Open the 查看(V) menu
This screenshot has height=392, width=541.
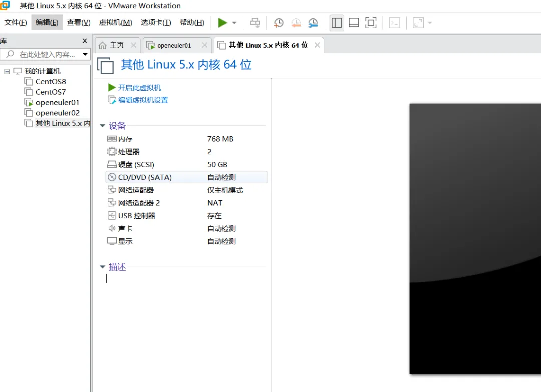79,23
